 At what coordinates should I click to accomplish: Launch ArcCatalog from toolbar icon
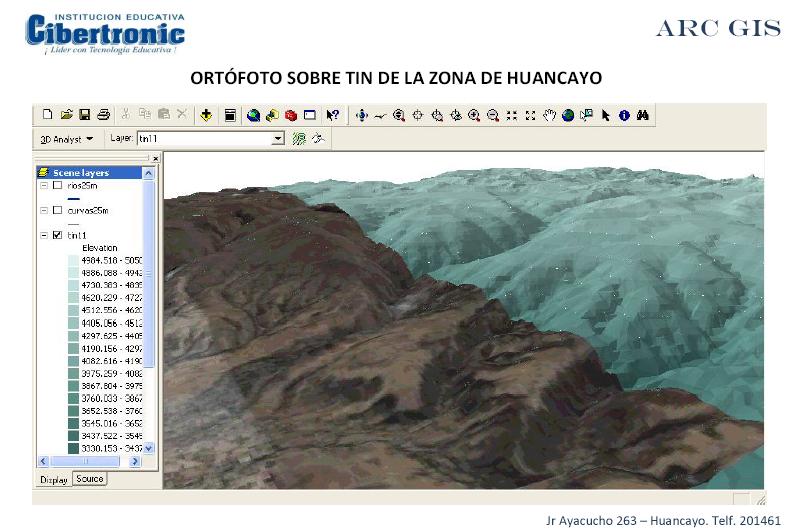(x=272, y=115)
